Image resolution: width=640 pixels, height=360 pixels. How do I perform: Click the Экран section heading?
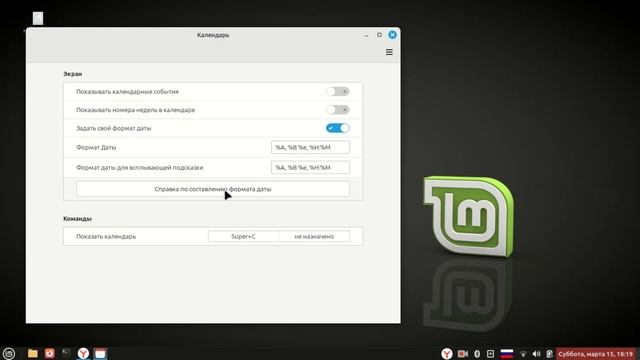(x=73, y=74)
